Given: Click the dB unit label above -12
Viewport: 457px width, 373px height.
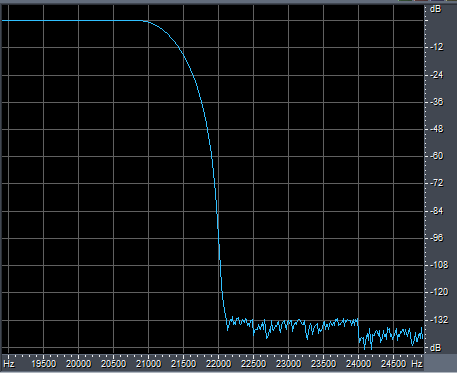Looking at the screenshot, I should click(436, 9).
